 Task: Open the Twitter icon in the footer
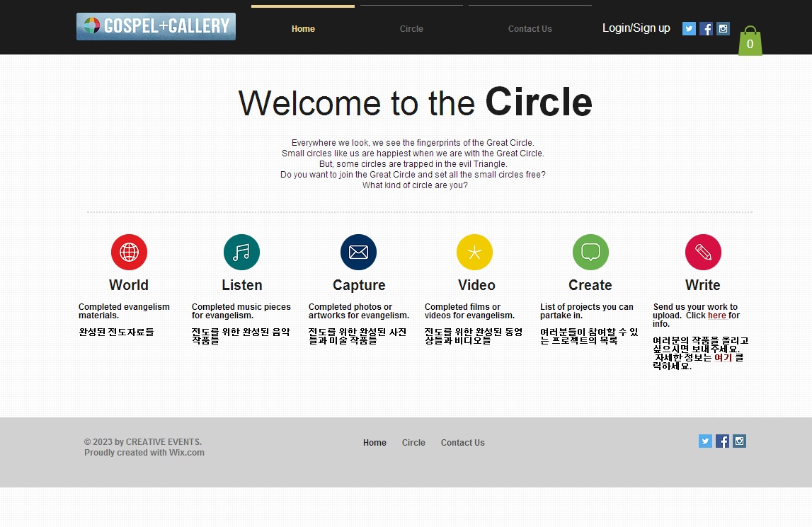point(705,441)
